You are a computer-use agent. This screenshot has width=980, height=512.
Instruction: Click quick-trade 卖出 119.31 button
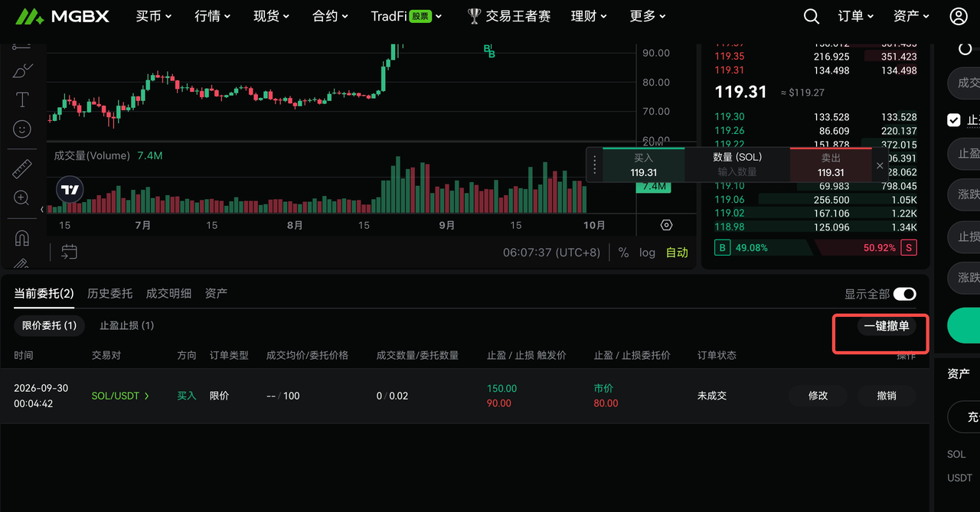(x=831, y=165)
